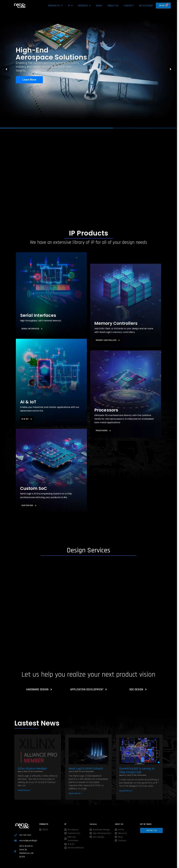This screenshot has height=868, width=179.
Task: Click the Nand Logic header logo
Action: pos(20,5)
